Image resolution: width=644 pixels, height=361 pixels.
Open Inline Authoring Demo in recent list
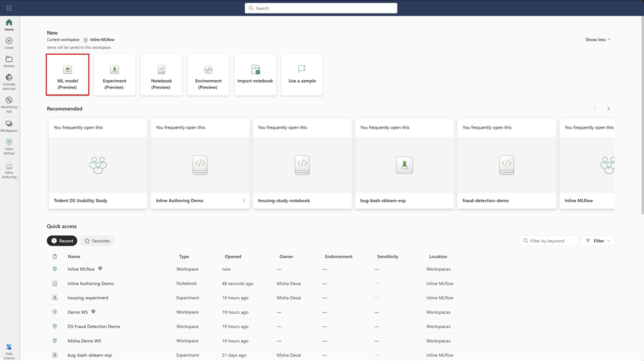point(90,283)
